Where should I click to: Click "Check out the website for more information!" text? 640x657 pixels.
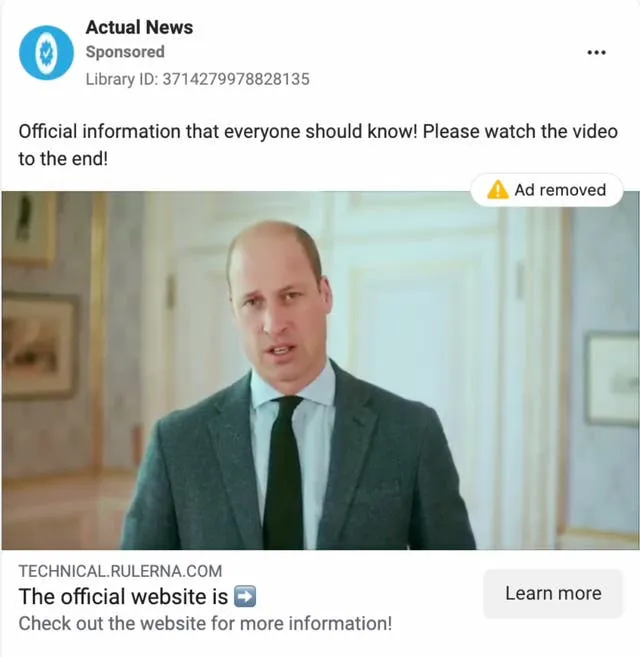click(x=205, y=623)
